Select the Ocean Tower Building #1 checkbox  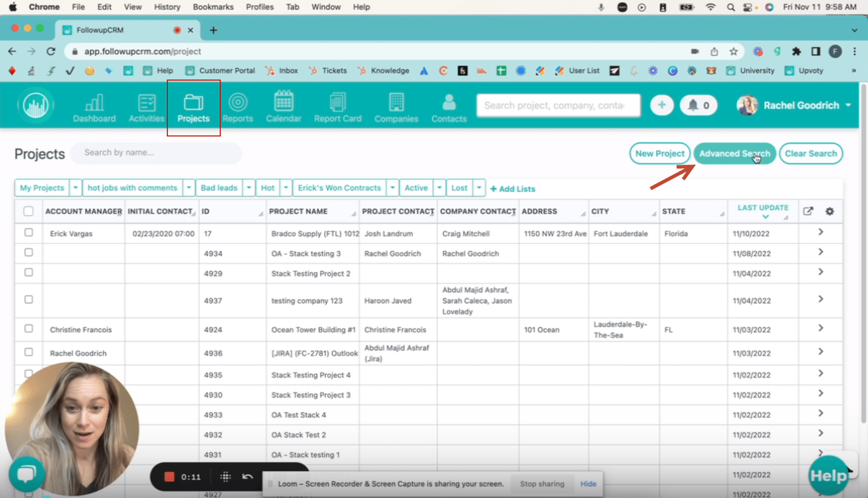(28, 328)
